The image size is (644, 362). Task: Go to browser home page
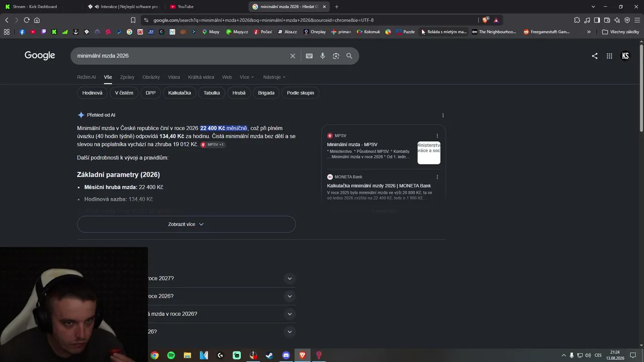click(x=37, y=20)
